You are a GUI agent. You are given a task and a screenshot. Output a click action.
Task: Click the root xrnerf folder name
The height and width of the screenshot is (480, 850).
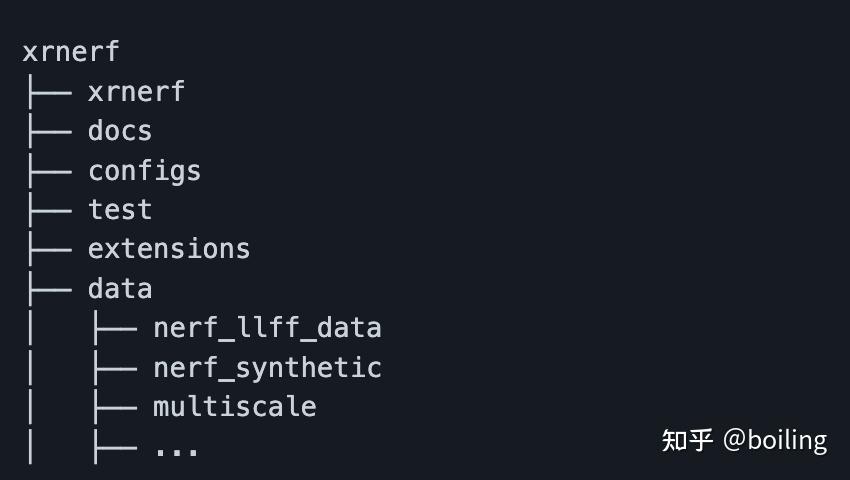(x=70, y=52)
